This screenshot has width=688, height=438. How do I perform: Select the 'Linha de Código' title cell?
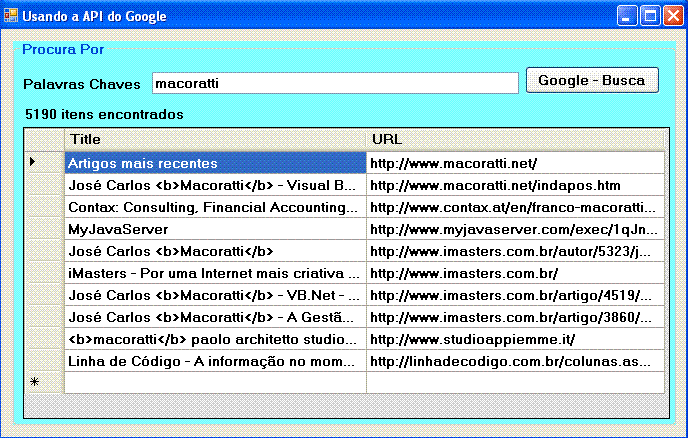(215, 361)
